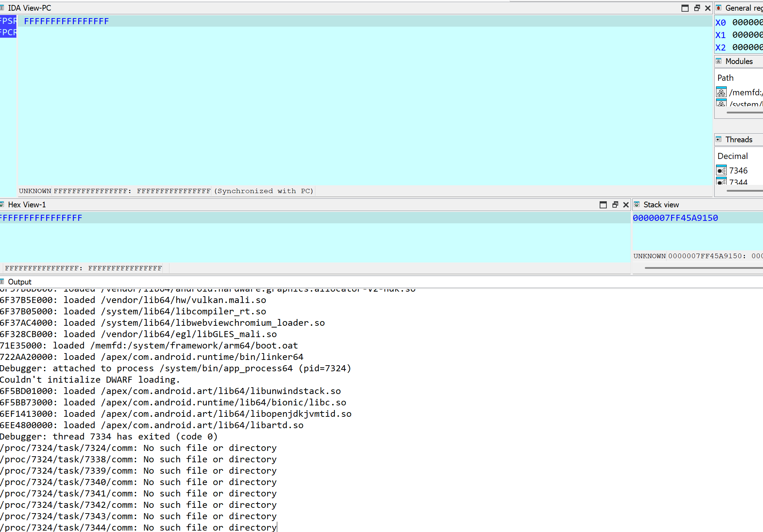Click the General registers panel icon
The width and height of the screenshot is (763, 532).
(x=719, y=8)
